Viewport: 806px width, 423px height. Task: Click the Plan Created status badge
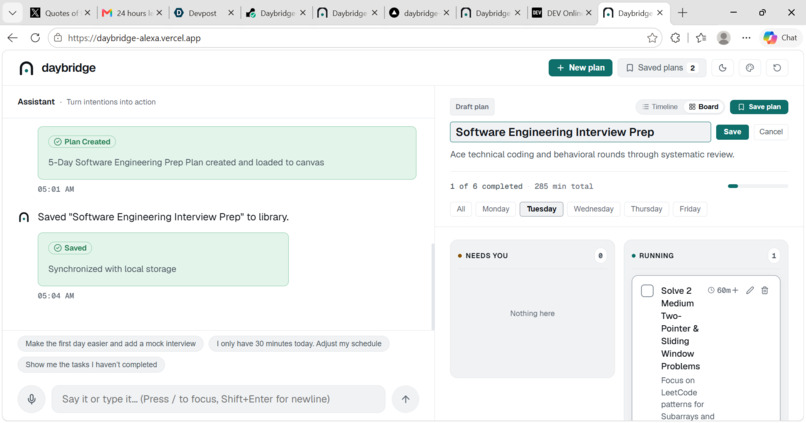pos(82,142)
